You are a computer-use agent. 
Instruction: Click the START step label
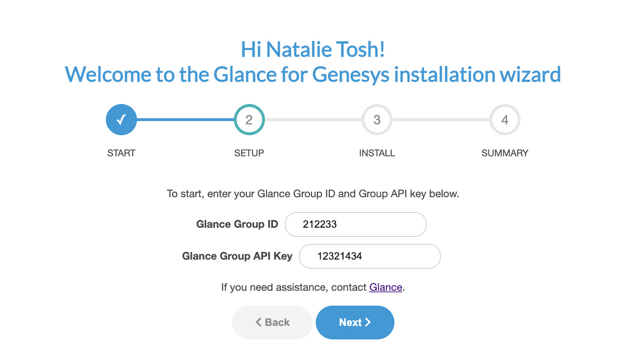tap(121, 153)
